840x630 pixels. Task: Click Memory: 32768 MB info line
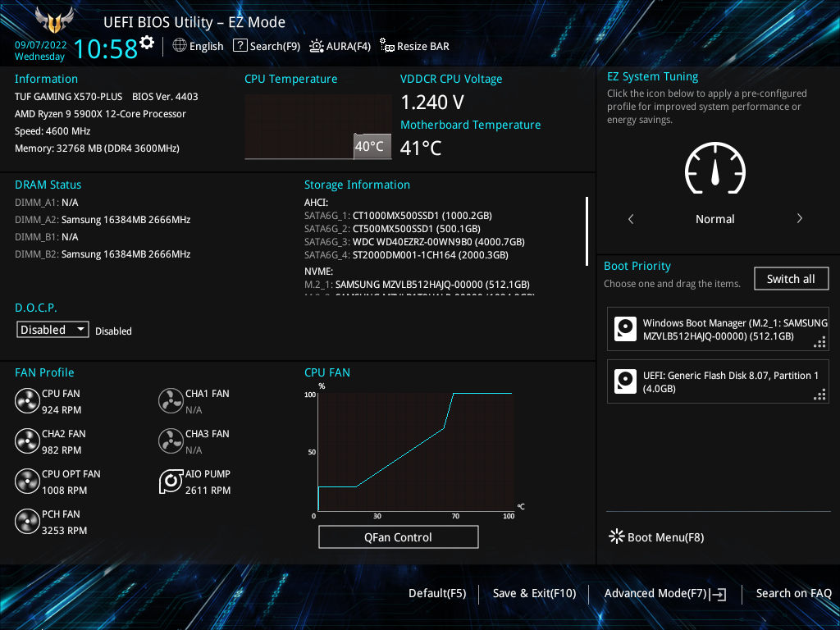[x=97, y=148]
